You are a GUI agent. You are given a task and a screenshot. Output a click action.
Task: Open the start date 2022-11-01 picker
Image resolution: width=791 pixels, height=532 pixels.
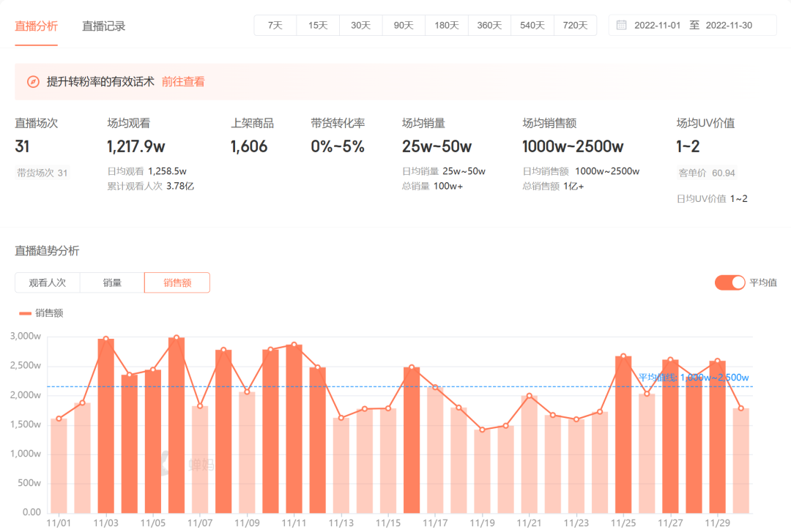pyautogui.click(x=657, y=25)
